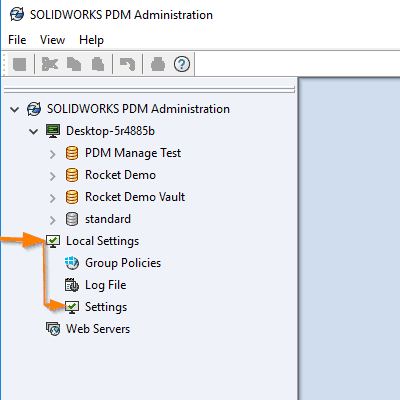Click the SOLIDWORKS PDM title bar icon
The width and height of the screenshot is (400, 400).
[x=17, y=15]
